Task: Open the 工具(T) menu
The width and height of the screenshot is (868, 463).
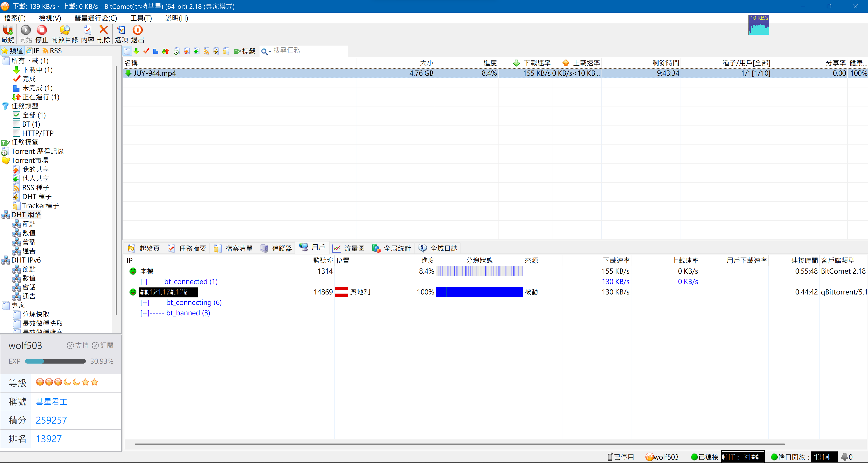Action: (141, 18)
